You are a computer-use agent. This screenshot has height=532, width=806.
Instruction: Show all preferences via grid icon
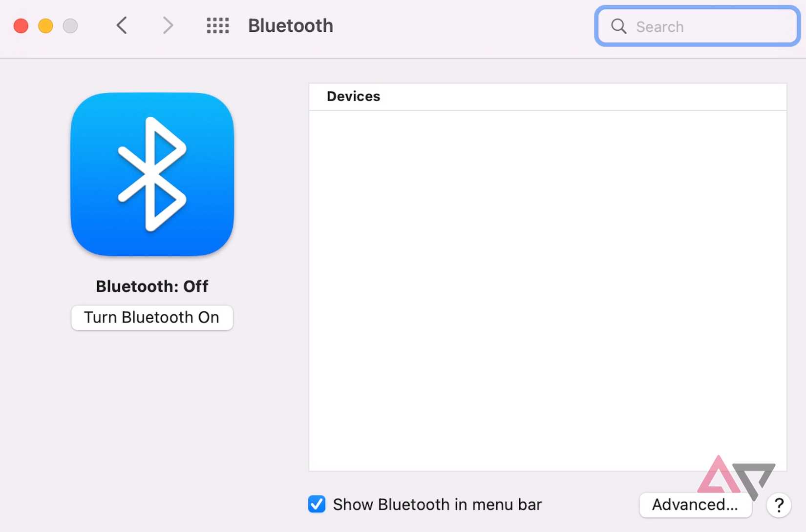point(218,25)
